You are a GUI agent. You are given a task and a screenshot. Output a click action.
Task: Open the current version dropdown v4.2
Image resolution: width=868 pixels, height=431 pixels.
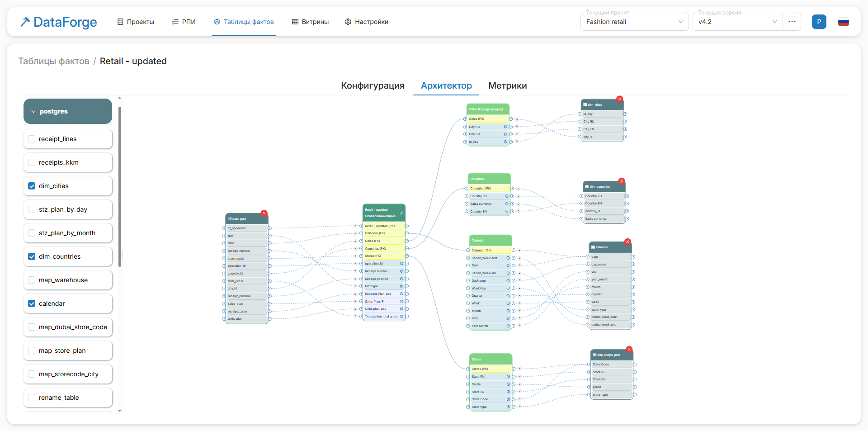[x=738, y=22]
